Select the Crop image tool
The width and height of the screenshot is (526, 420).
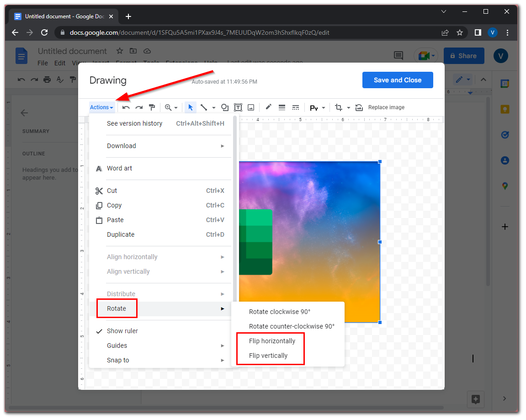339,107
